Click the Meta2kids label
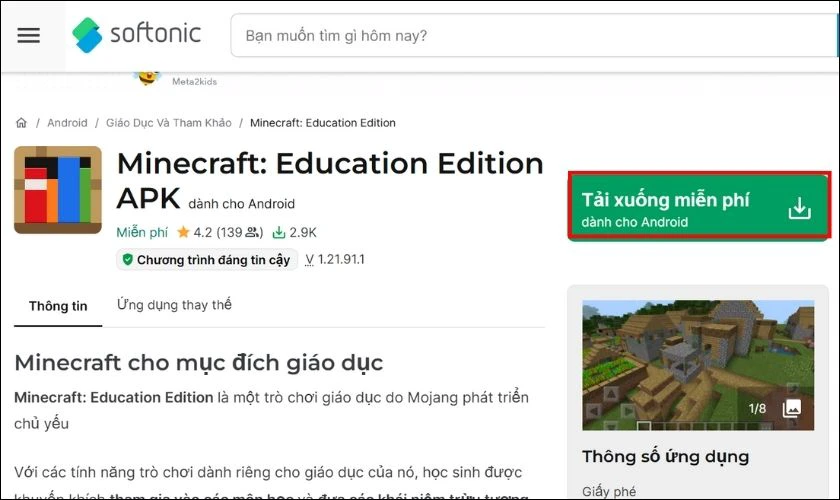The image size is (840, 500). [194, 81]
